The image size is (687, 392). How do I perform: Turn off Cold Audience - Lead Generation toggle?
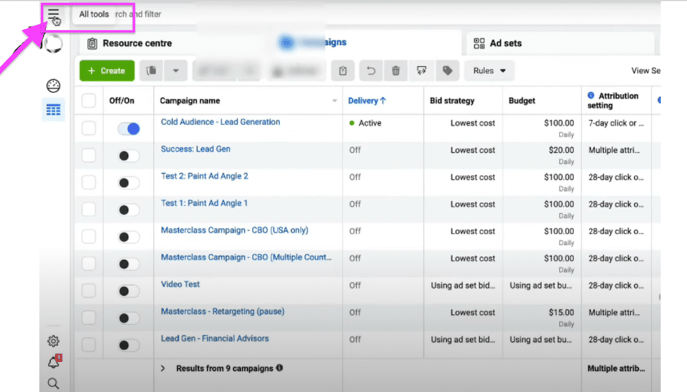[129, 129]
